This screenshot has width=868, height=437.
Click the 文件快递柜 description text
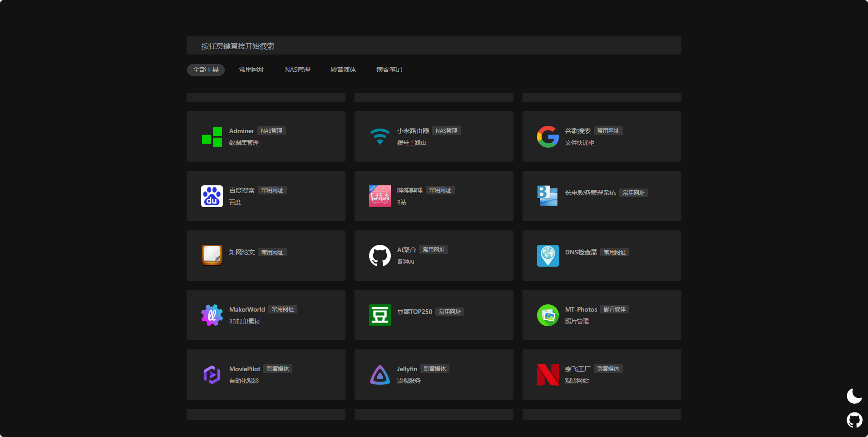point(580,143)
